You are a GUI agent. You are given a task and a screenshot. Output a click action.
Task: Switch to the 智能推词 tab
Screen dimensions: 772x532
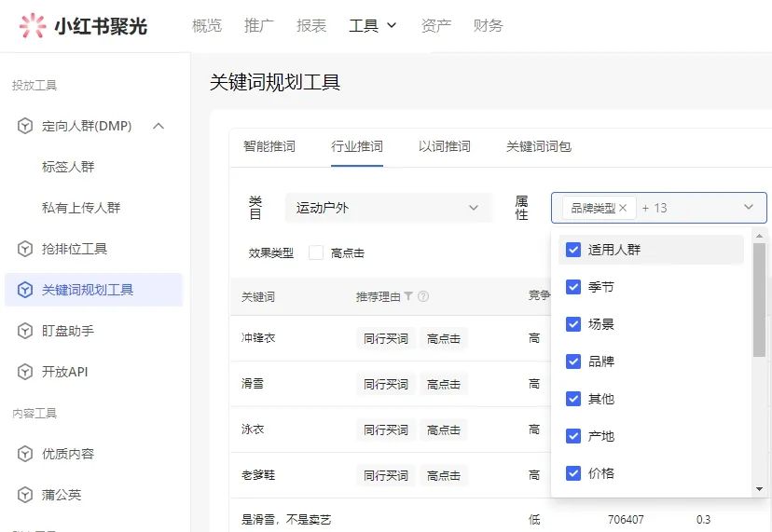pos(269,146)
